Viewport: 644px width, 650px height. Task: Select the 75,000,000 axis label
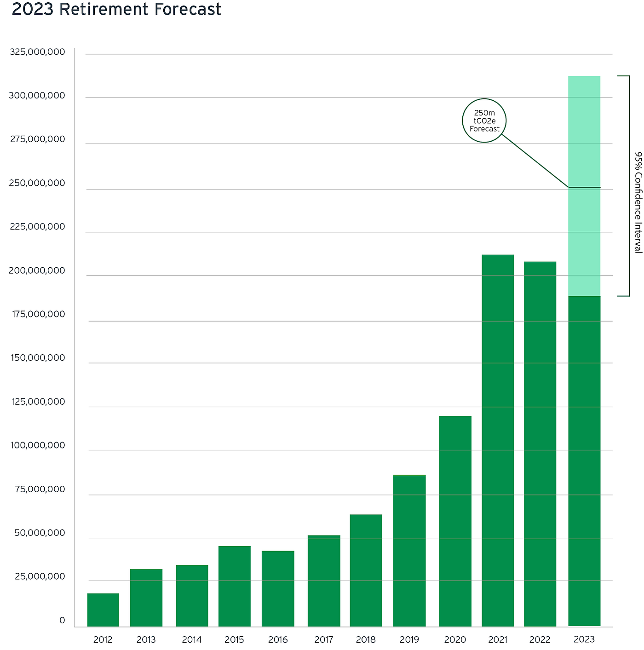[40, 489]
